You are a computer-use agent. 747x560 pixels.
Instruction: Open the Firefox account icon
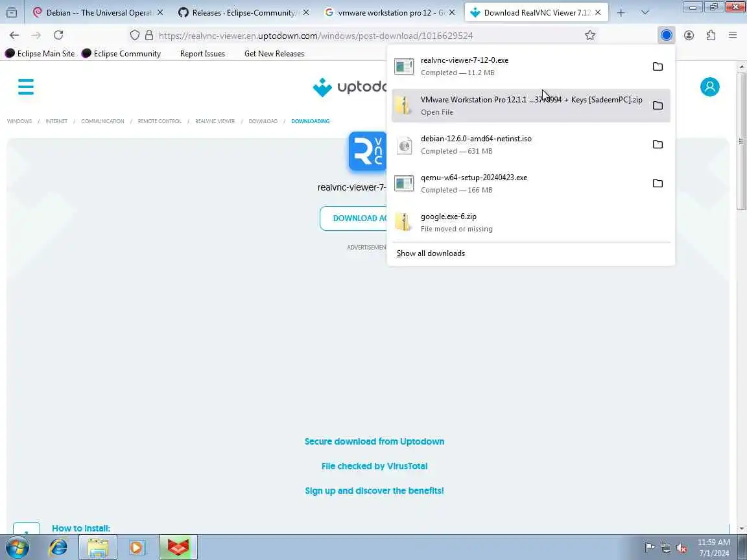pos(689,35)
